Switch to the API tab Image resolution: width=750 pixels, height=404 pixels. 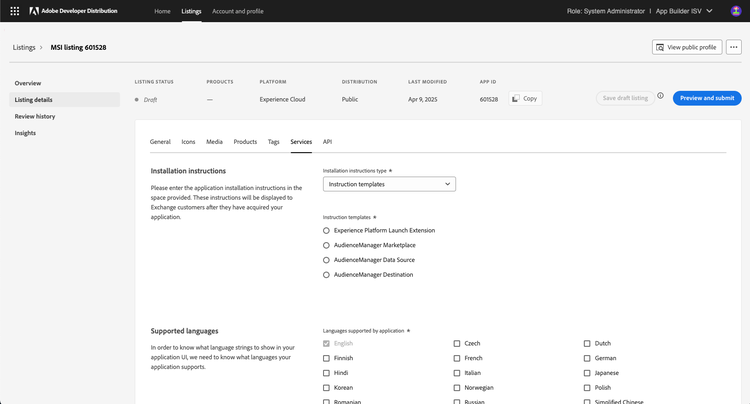pos(327,142)
